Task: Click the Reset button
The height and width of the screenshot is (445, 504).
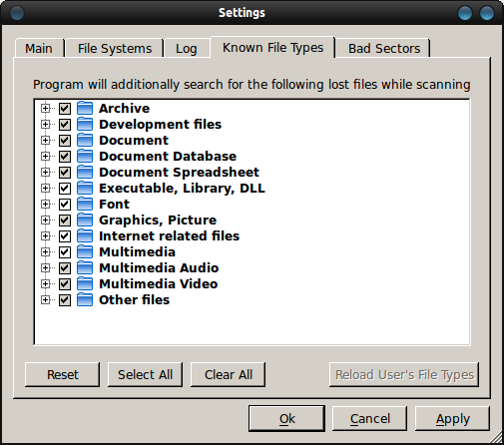Action: (63, 374)
